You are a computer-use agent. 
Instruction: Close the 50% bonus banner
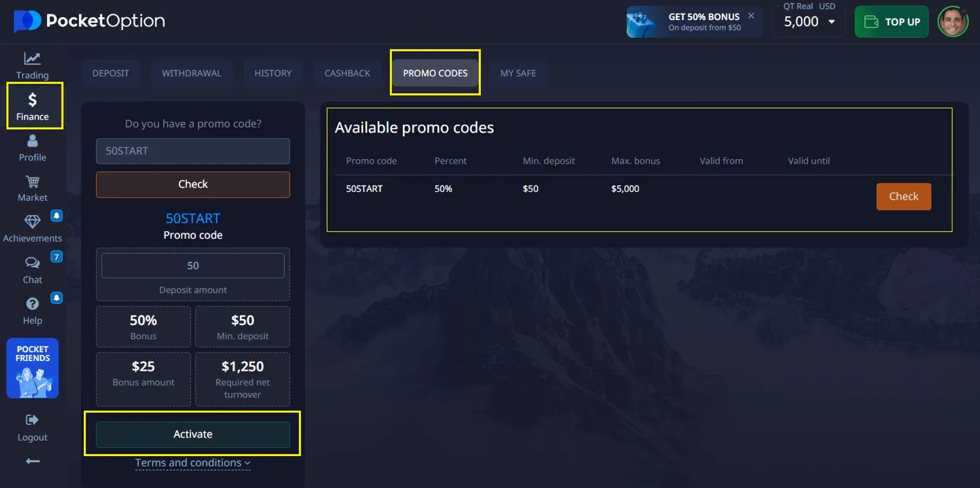tap(751, 16)
